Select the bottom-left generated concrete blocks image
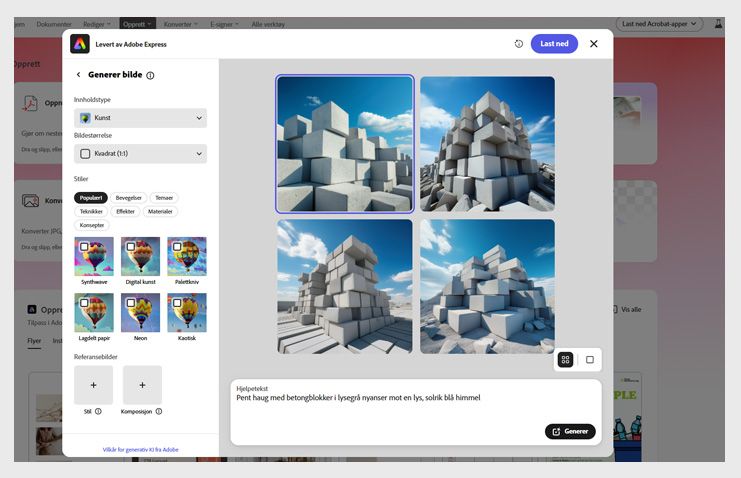The image size is (741, 478). tap(345, 287)
